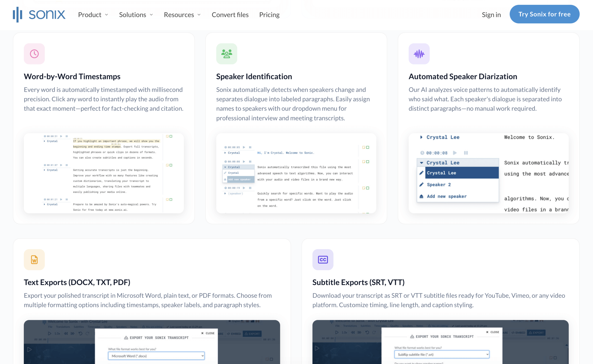This screenshot has height=364, width=593.
Task: Click the green people icon above Speaker Identification
Action: click(x=227, y=54)
